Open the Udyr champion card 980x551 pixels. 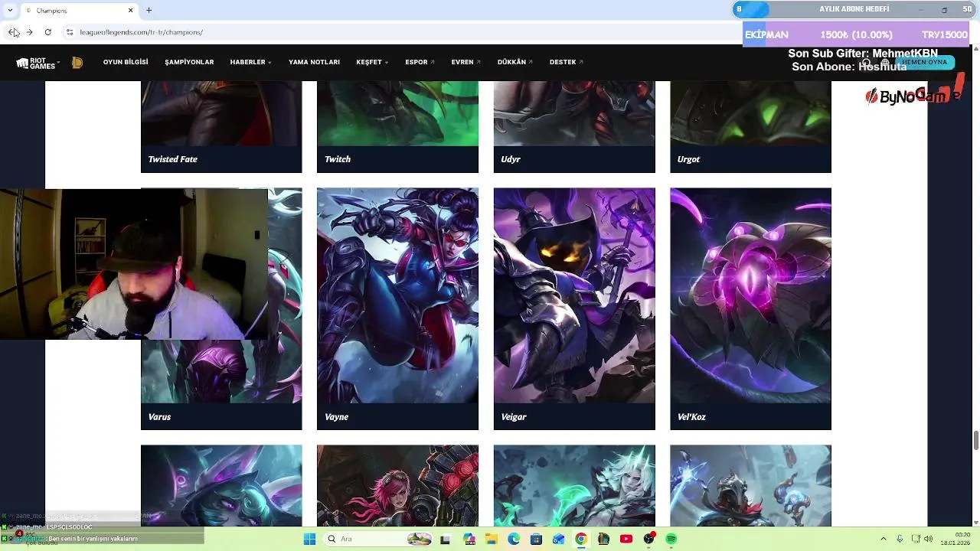tap(574, 127)
